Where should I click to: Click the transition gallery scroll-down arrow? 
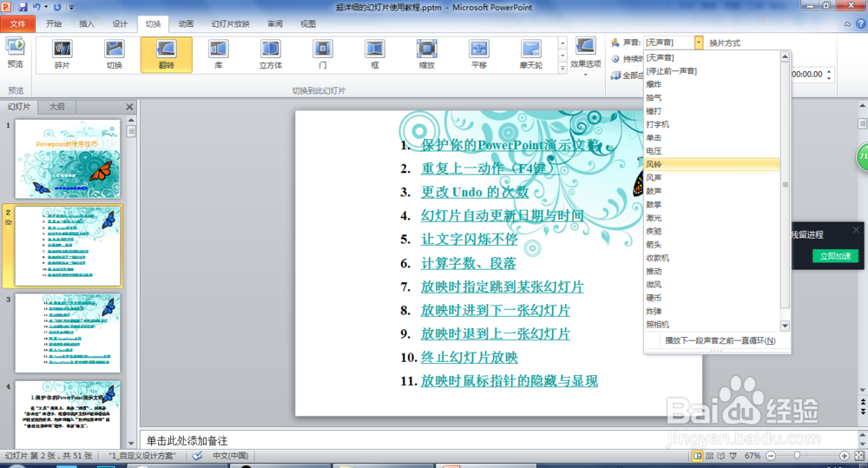(562, 56)
